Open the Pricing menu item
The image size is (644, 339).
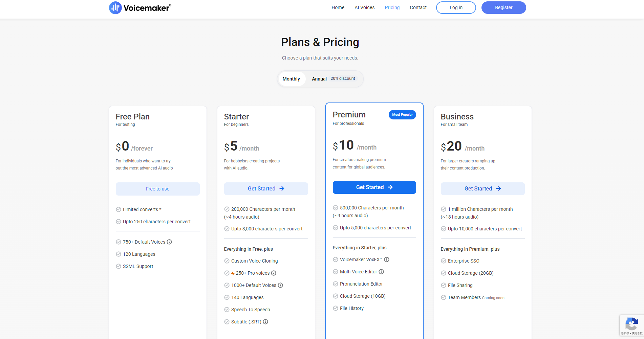click(x=392, y=7)
